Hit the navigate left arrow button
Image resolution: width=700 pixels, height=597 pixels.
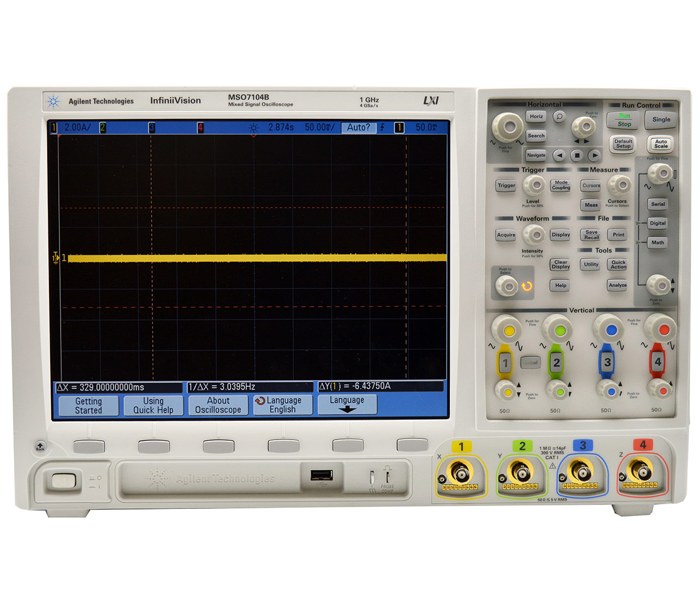tap(559, 156)
